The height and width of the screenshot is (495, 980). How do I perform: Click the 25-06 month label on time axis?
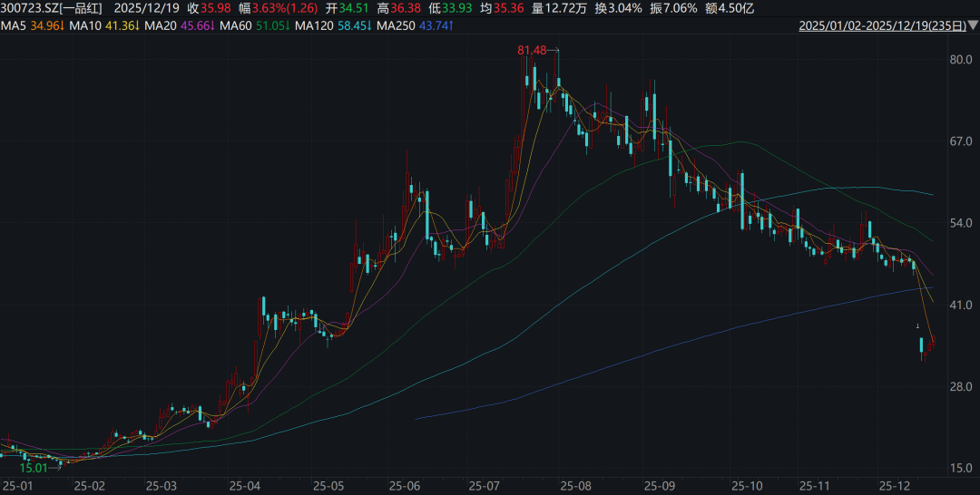[x=405, y=485]
